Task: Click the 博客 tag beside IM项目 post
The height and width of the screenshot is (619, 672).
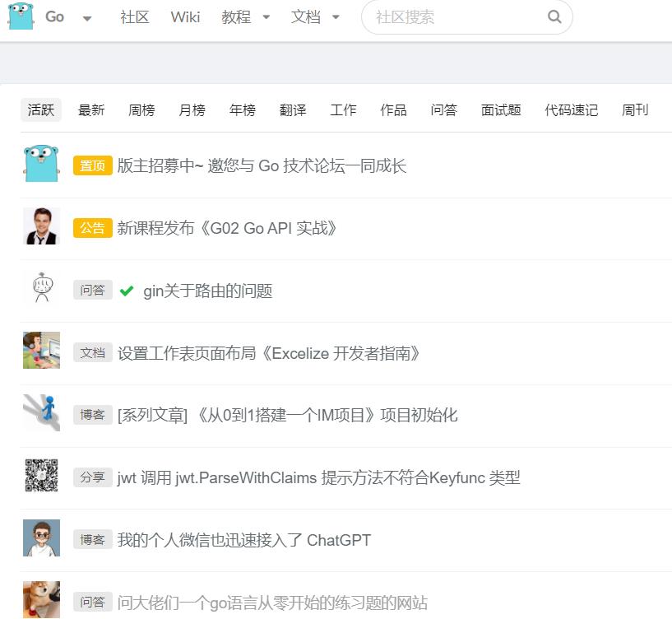Action: [x=93, y=414]
